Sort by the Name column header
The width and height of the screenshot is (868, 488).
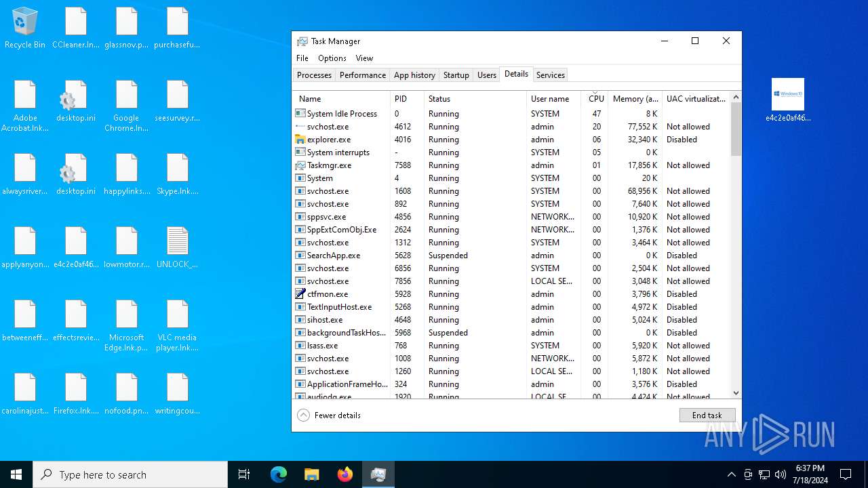tap(342, 99)
